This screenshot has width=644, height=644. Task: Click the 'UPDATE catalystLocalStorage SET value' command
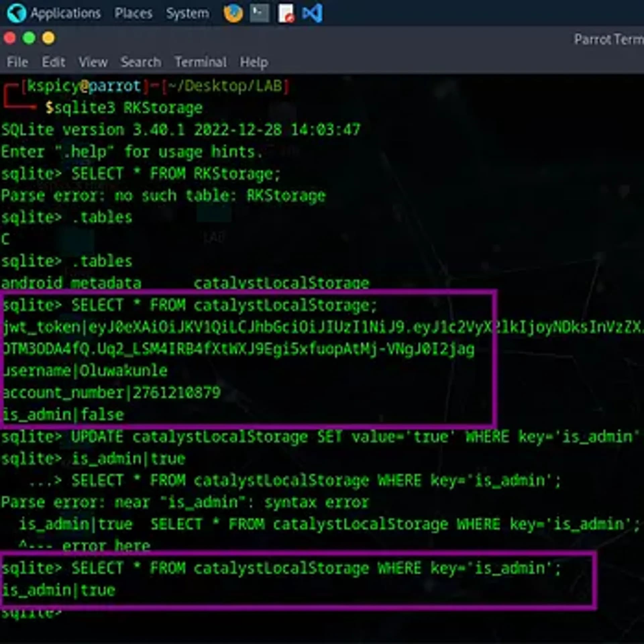(x=355, y=437)
